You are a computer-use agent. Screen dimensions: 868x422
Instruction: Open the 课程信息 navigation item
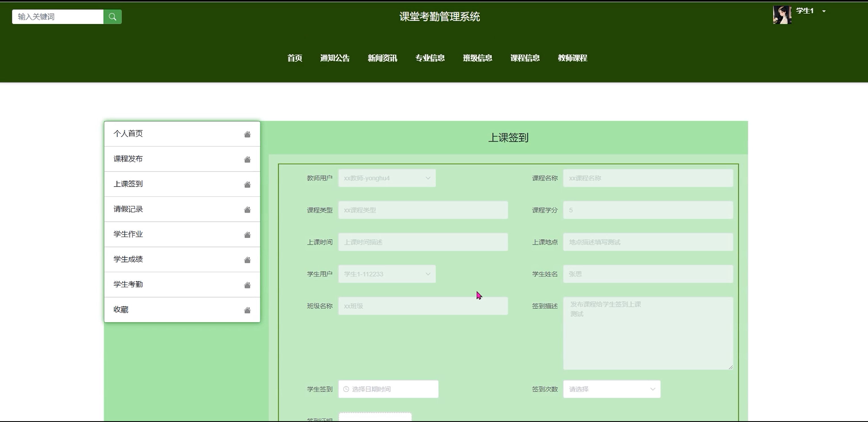click(525, 58)
